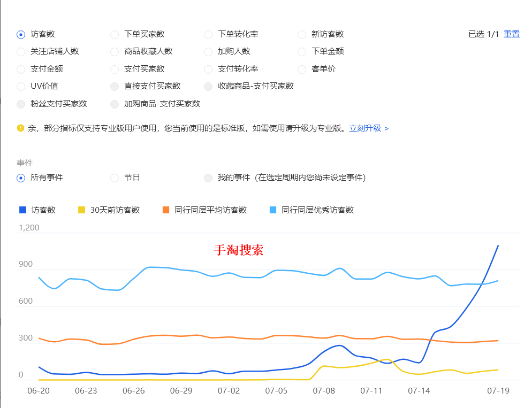This screenshot has width=532, height=408.
Task: Select the 新访客数 radio option
Action: coord(302,35)
